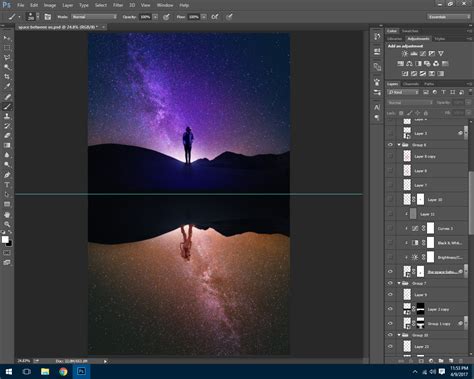Switch to the Swatches tab
474x379 pixels.
[410, 31]
